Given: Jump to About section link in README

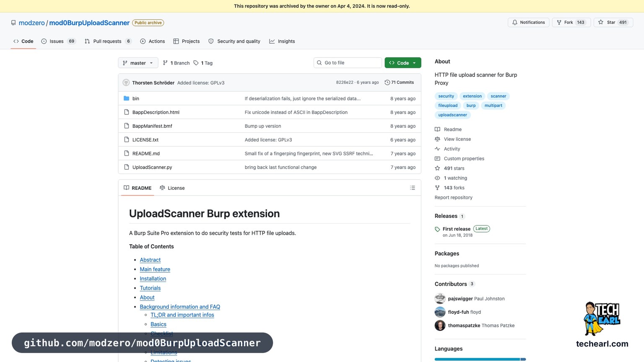Looking at the screenshot, I should (x=147, y=297).
